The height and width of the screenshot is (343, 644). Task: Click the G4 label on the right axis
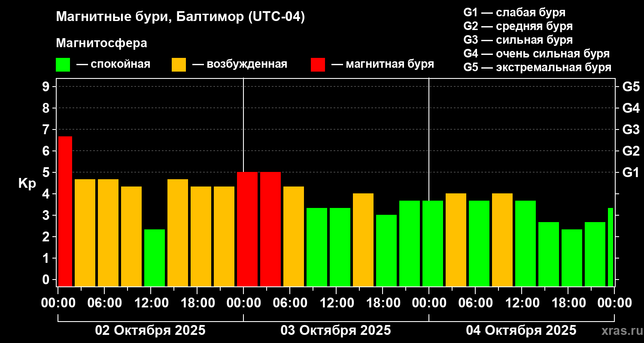pyautogui.click(x=631, y=108)
